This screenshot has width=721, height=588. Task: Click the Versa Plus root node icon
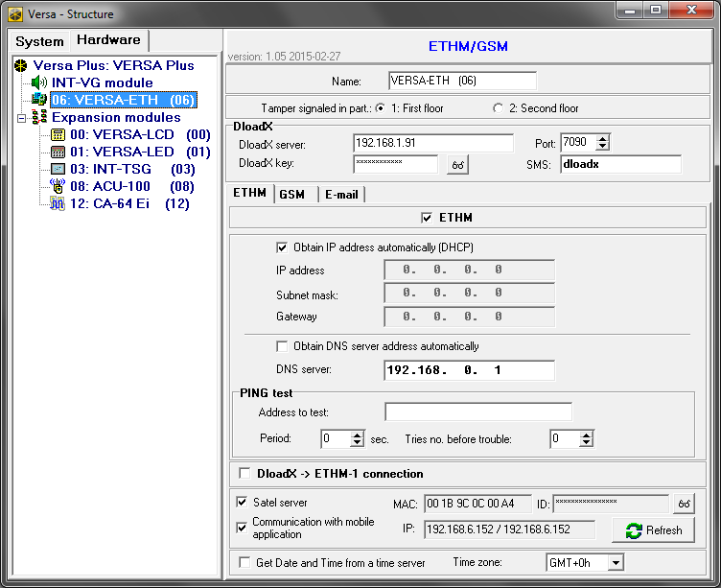[x=21, y=66]
